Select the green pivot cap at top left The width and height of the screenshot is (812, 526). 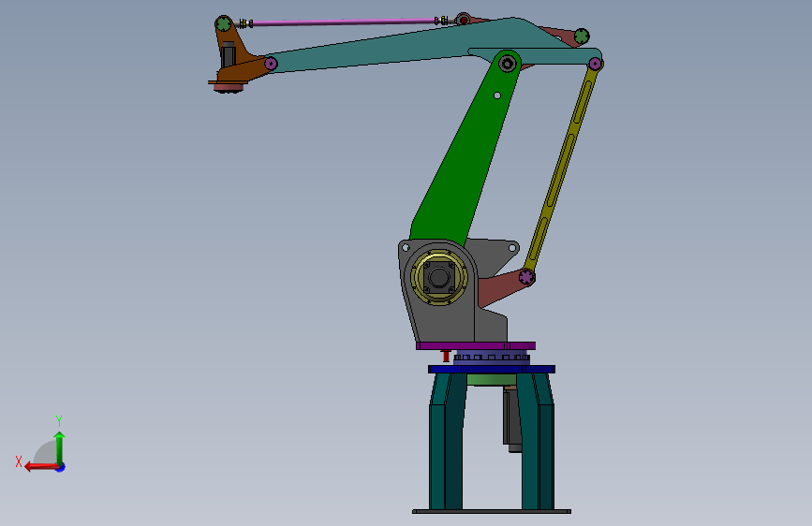click(x=224, y=23)
